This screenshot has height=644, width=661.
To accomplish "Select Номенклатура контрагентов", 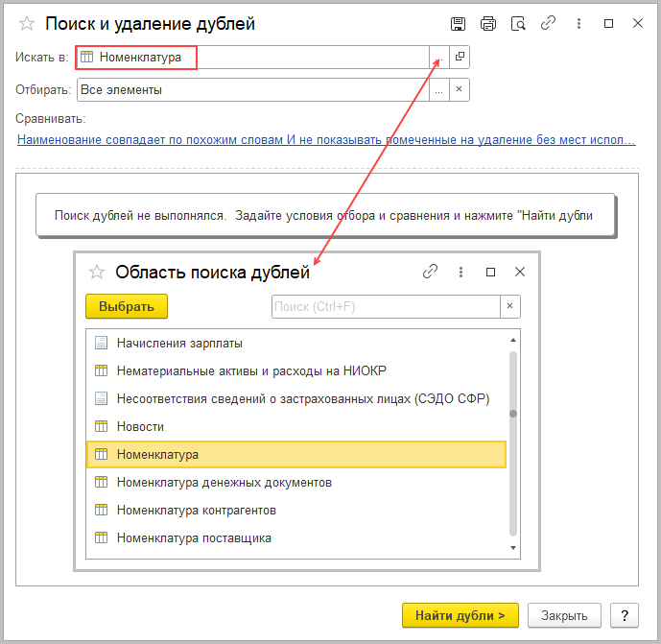I will point(295,510).
